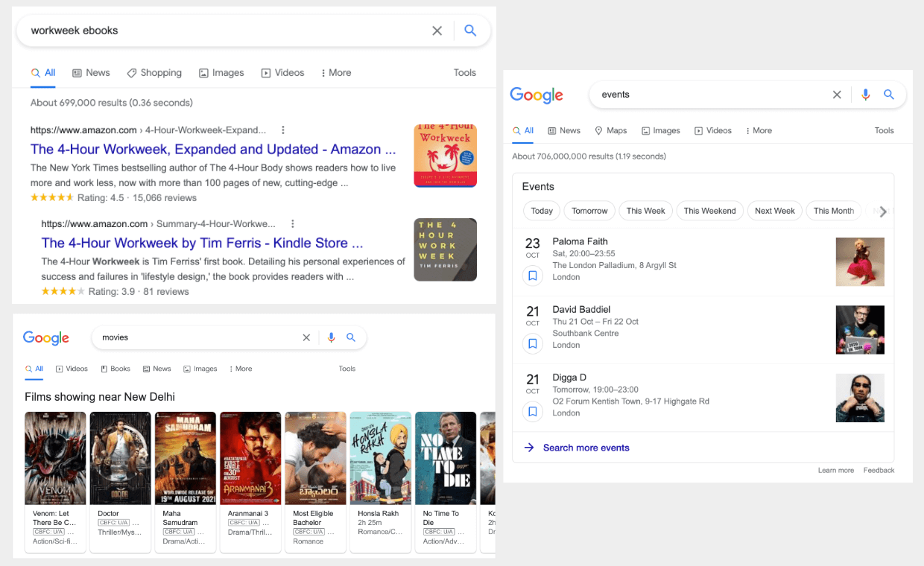
Task: Filter events by Today
Action: coord(542,211)
